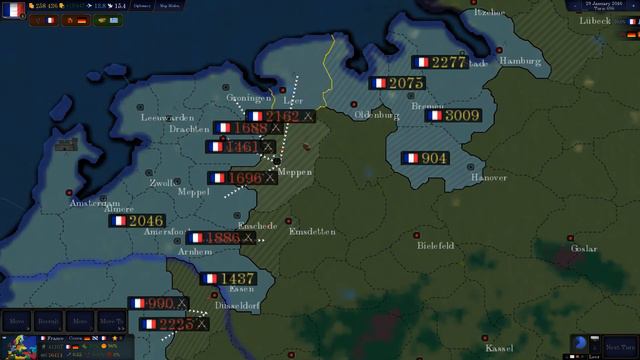Select the French army of 2046
This screenshot has width=640, height=360.
tap(137, 221)
